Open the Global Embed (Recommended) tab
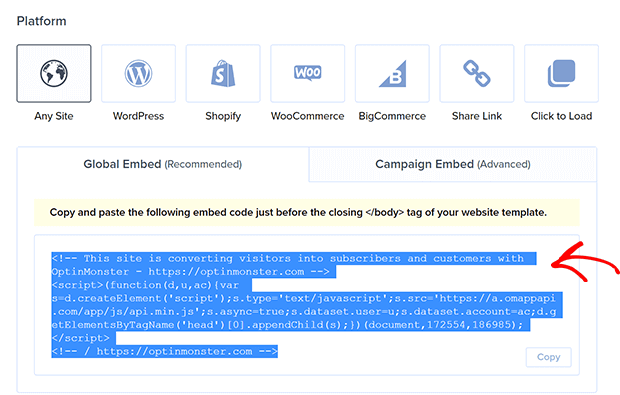This screenshot has width=620, height=395. click(163, 164)
